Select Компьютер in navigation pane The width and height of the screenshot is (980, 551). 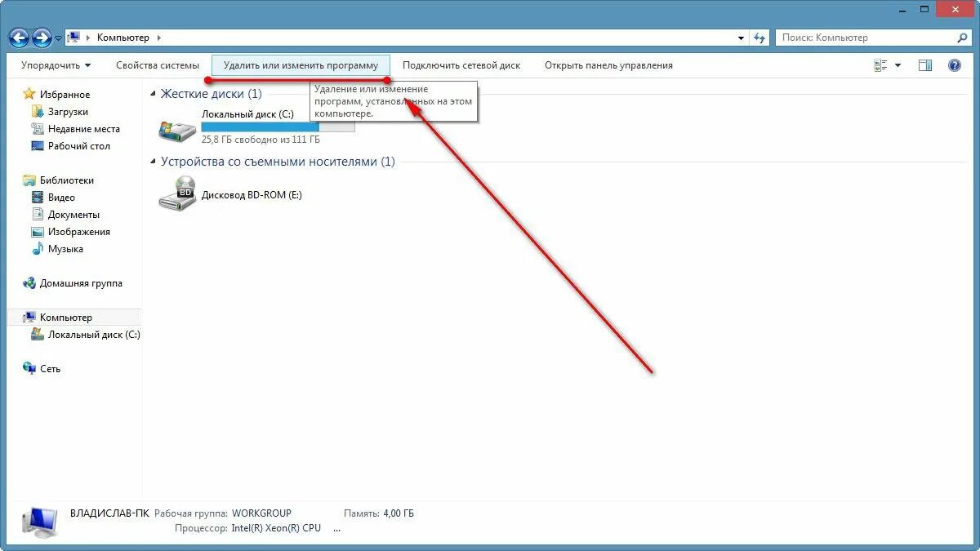point(66,318)
